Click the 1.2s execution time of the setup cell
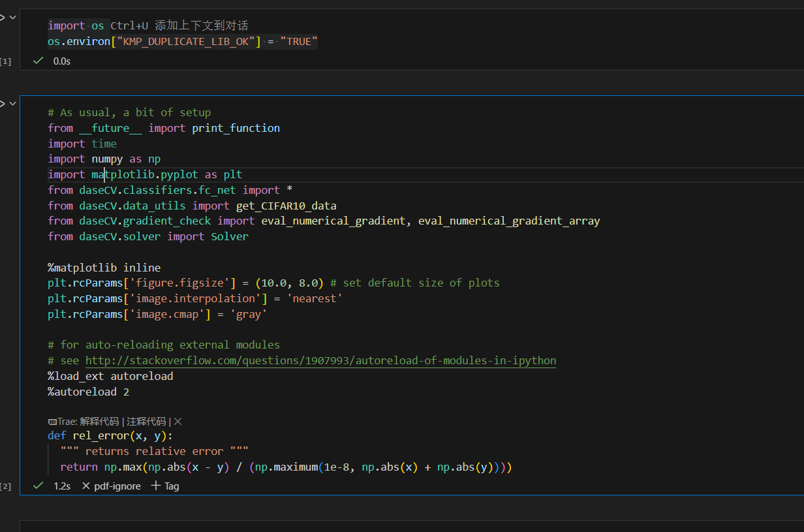This screenshot has height=532, width=804. [x=62, y=486]
